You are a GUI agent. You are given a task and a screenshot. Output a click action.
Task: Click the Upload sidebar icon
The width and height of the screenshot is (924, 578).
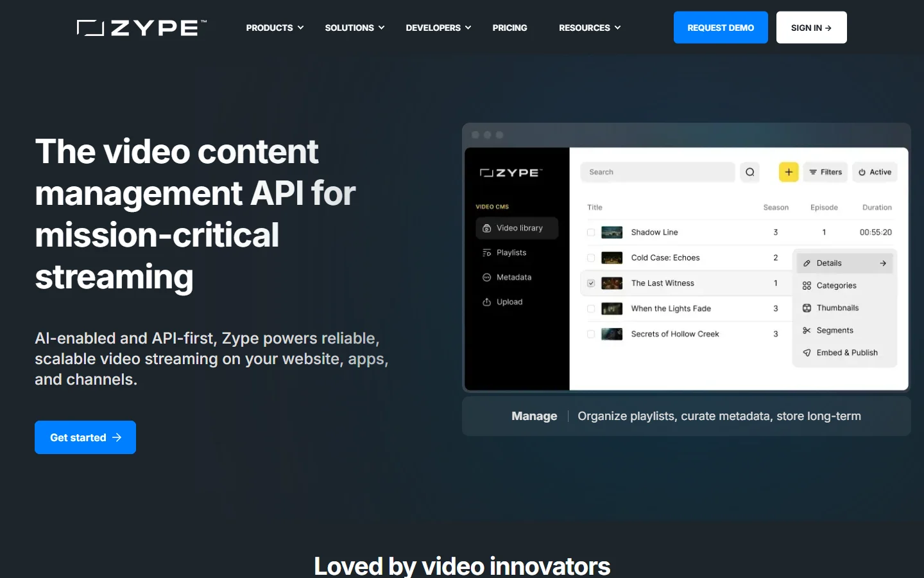click(487, 302)
